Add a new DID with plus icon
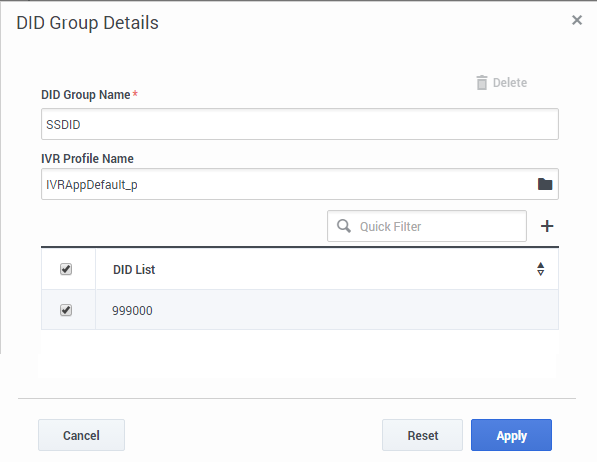Image resolution: width=597 pixels, height=462 pixels. (547, 226)
